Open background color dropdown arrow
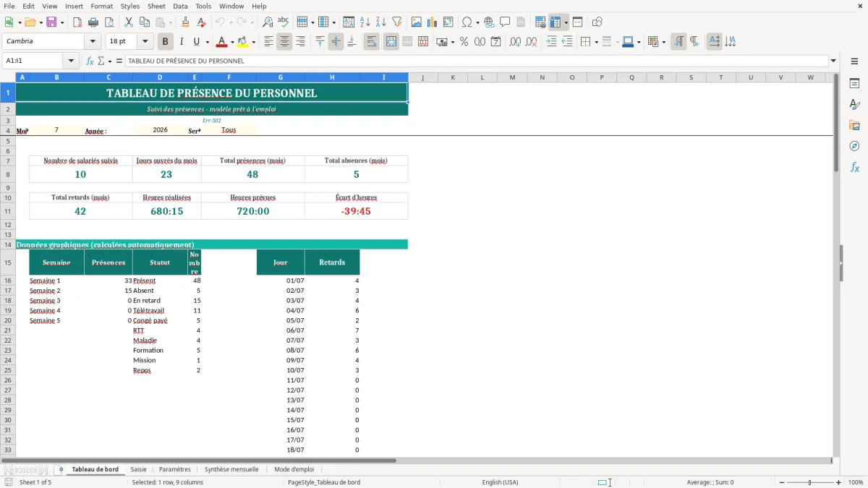Viewport: 868px width, 488px height. point(253,43)
